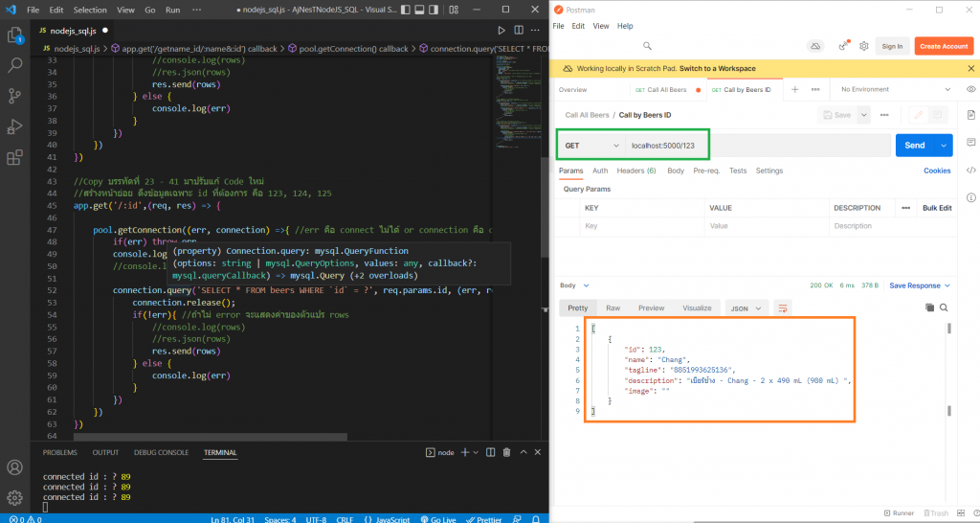
Task: Open the Send button options arrow
Action: [x=943, y=146]
